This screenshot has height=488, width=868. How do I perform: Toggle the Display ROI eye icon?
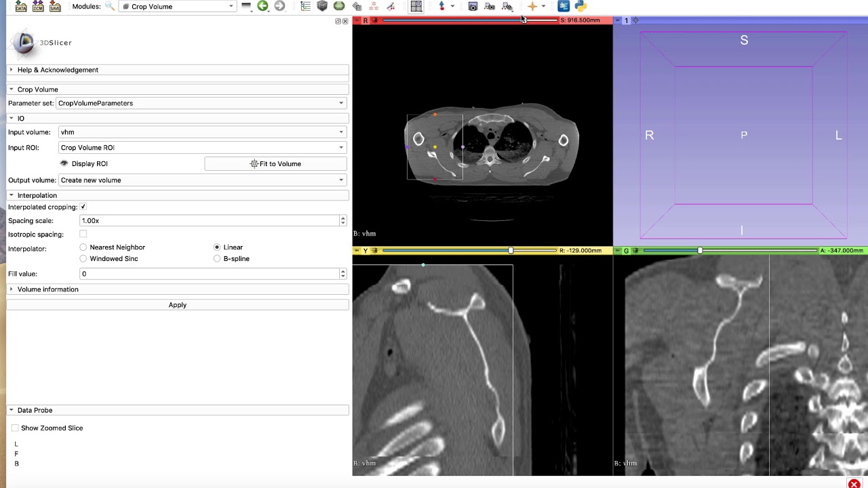pos(64,163)
